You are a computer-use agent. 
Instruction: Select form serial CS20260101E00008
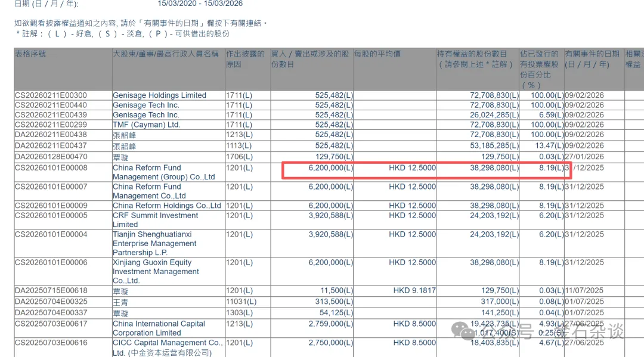pyautogui.click(x=51, y=168)
